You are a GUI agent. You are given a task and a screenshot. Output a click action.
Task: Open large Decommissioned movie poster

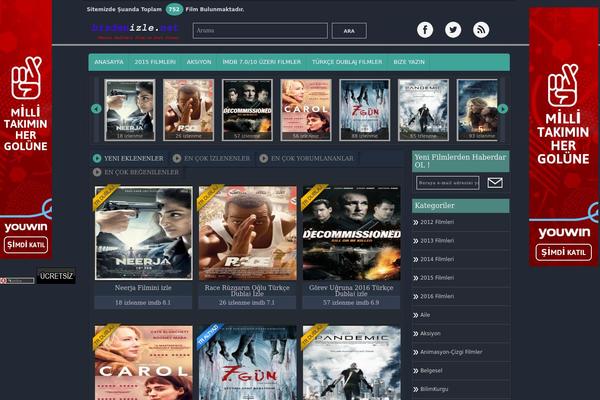(x=351, y=233)
